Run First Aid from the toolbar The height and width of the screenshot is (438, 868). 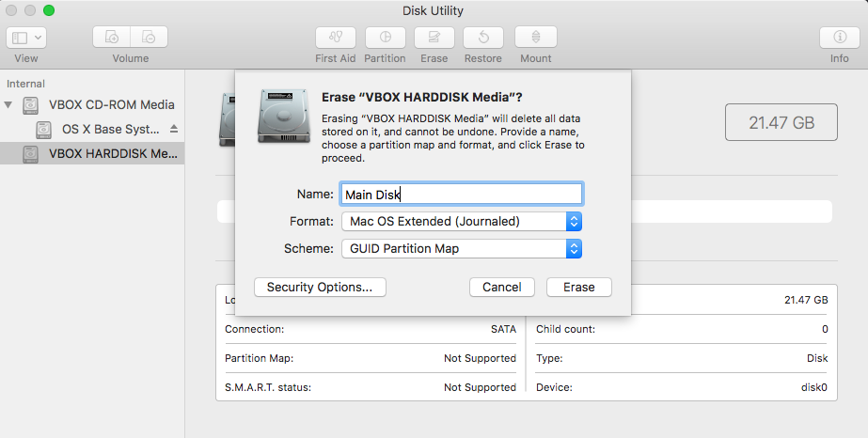[x=336, y=37]
